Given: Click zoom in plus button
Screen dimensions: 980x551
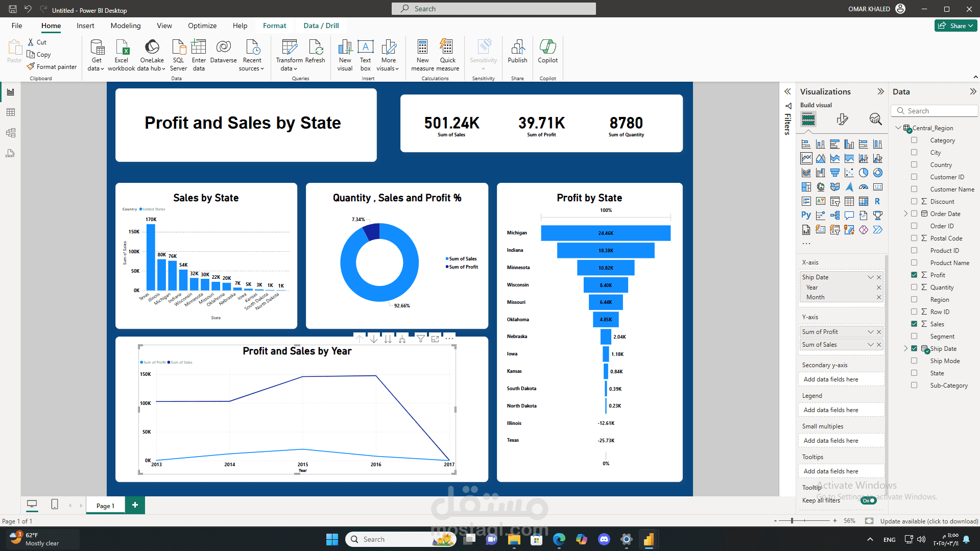Looking at the screenshot, I should pyautogui.click(x=835, y=521).
